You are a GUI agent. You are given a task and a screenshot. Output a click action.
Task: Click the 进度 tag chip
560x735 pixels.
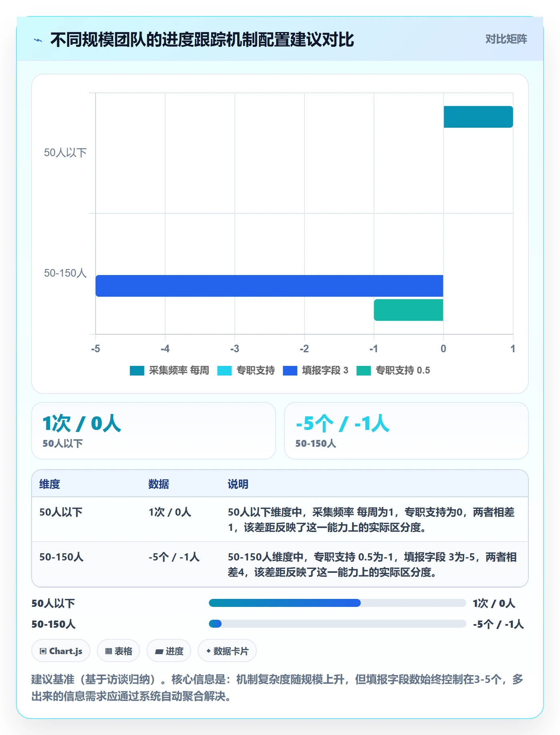[x=169, y=651]
